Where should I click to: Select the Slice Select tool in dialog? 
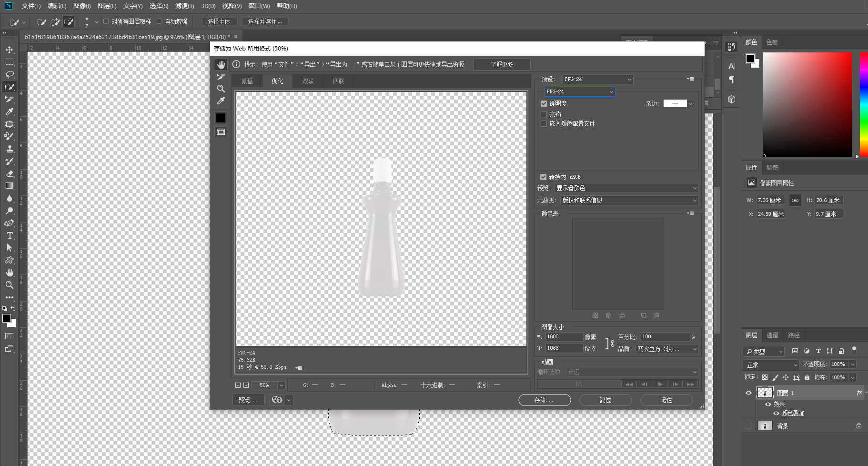click(221, 77)
